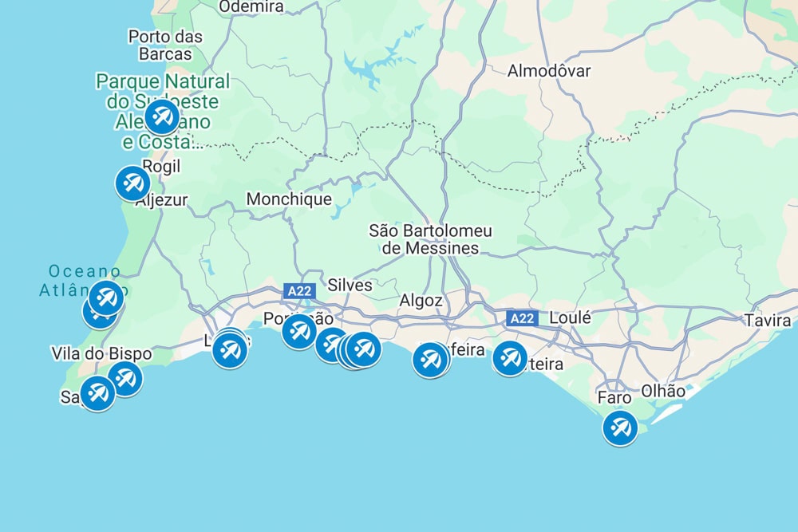The height and width of the screenshot is (532, 798).
Task: Open beach marker near Quarteira
Action: tap(510, 358)
